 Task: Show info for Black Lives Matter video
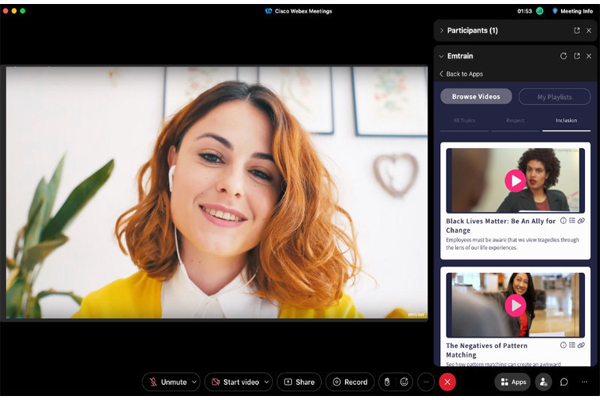(x=563, y=220)
